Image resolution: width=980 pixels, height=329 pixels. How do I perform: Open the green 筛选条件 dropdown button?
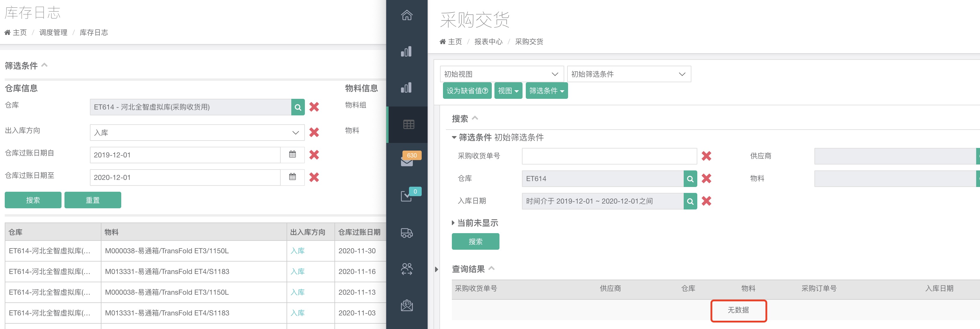(x=547, y=91)
